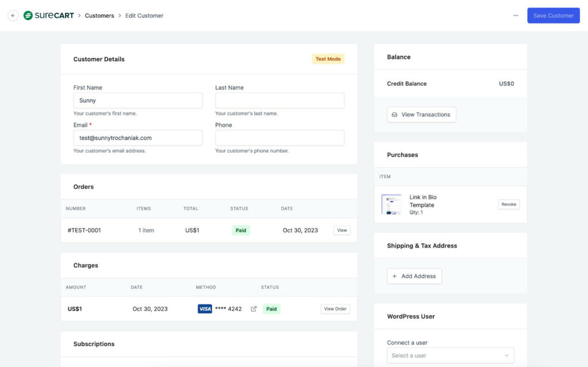The height and width of the screenshot is (367, 588).
Task: Click the Visa card icon in Charges
Action: (204, 308)
